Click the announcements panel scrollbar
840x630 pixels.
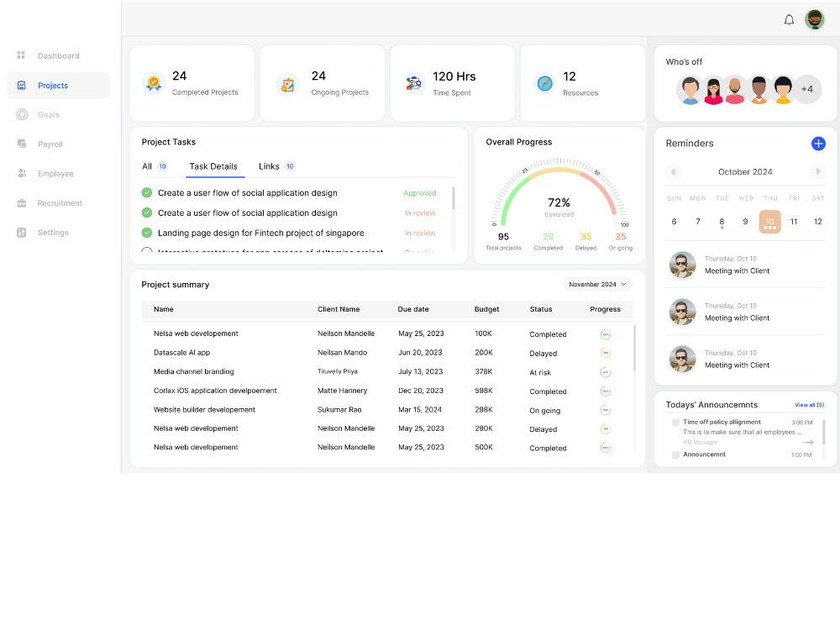pos(824,433)
